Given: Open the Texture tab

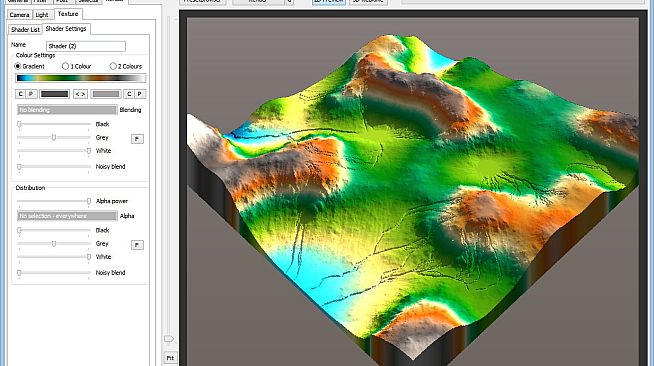Looking at the screenshot, I should 68,14.
